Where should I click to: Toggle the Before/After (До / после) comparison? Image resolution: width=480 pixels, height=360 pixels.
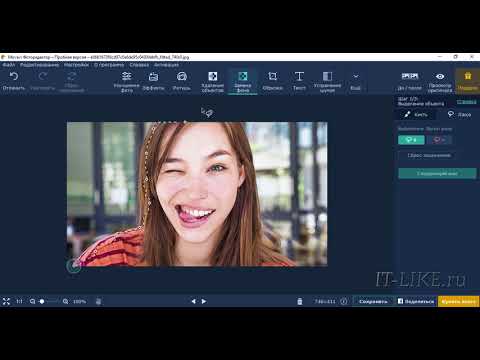point(410,81)
